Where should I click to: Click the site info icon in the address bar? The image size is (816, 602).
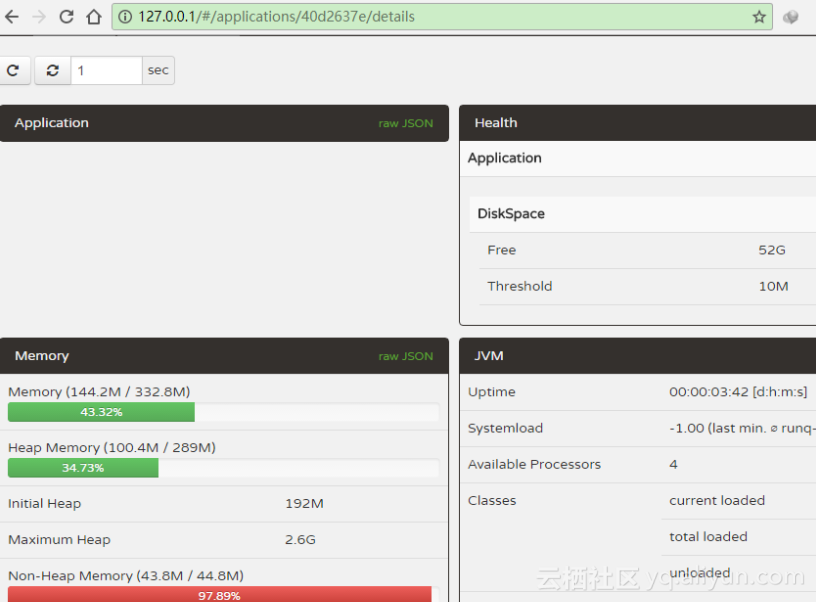pos(125,17)
